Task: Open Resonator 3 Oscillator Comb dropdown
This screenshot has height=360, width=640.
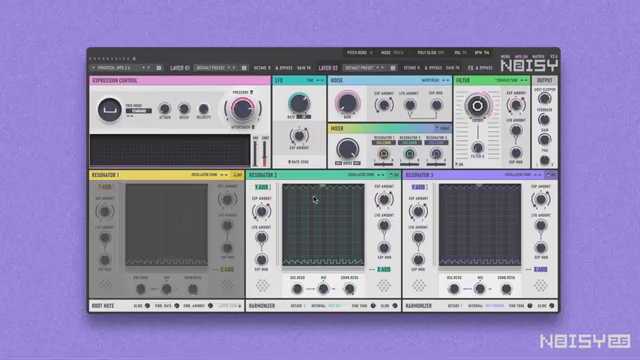Action: (518, 175)
